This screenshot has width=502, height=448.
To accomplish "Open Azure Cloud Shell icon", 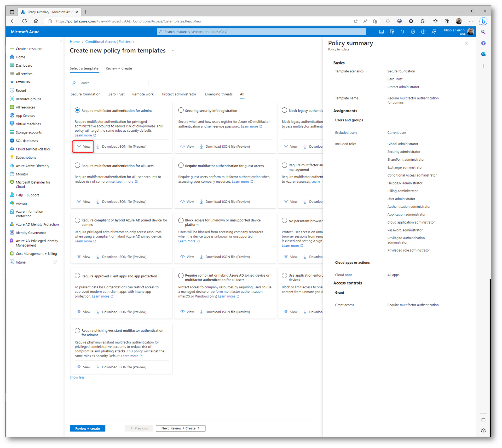I will tap(381, 32).
